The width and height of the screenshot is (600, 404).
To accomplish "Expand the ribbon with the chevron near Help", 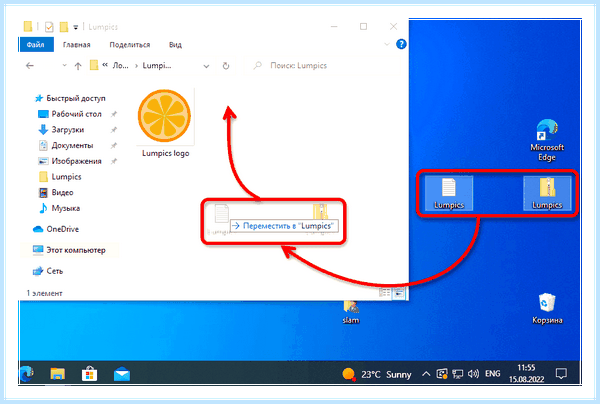I will coord(387,44).
